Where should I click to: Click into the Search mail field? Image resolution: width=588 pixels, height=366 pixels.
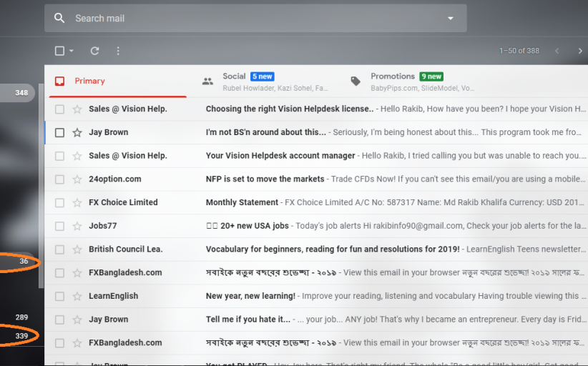click(x=250, y=19)
